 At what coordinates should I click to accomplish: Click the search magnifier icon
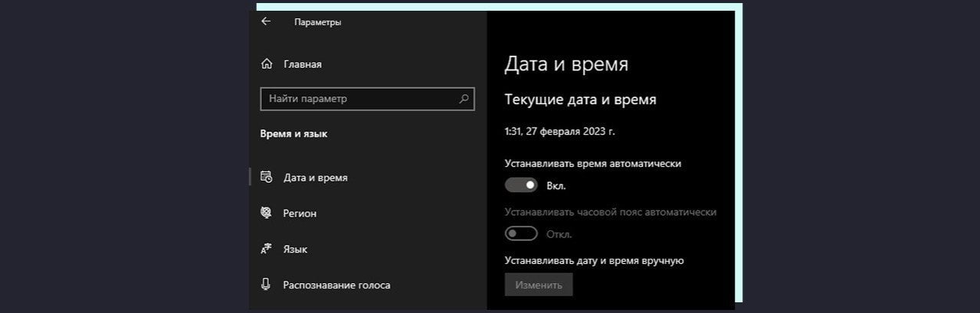point(464,99)
